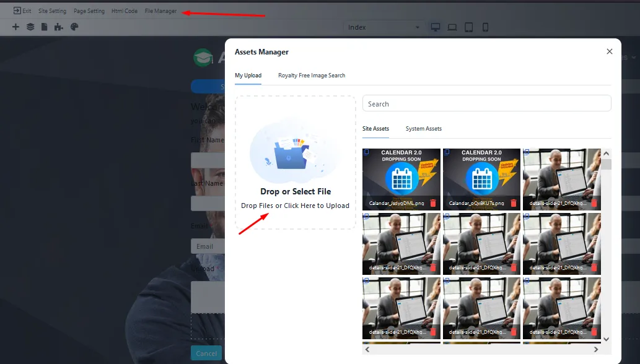Image resolution: width=640 pixels, height=364 pixels.
Task: Click the asset list scroll-down arrow
Action: [x=606, y=339]
